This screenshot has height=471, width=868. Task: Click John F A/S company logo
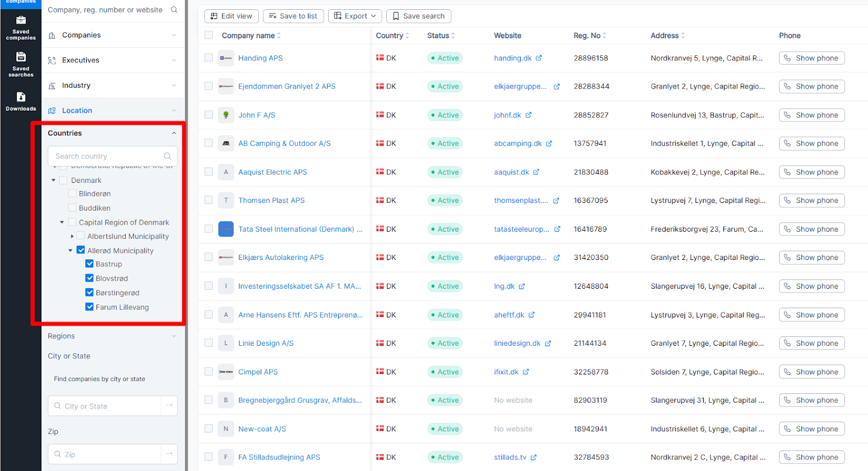tap(226, 115)
